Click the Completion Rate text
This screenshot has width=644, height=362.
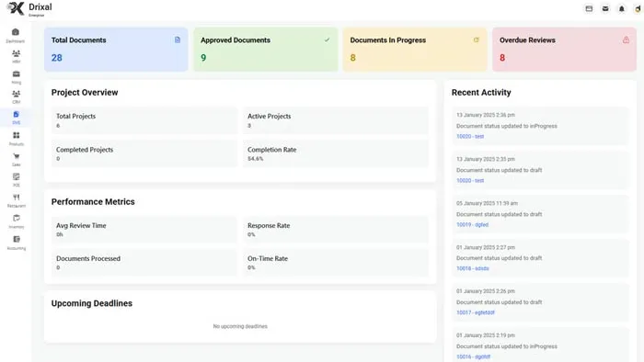pos(272,150)
